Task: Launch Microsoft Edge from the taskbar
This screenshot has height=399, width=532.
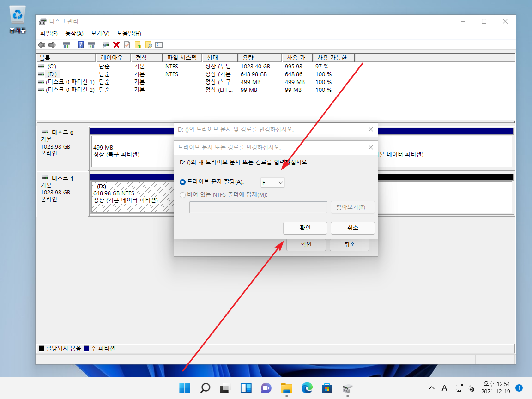Action: (307, 388)
